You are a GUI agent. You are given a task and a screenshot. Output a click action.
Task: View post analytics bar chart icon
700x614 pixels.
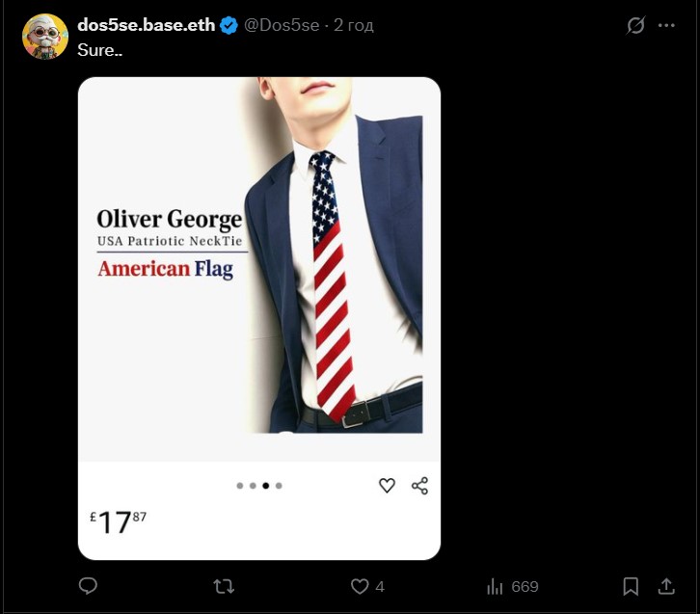click(x=496, y=586)
